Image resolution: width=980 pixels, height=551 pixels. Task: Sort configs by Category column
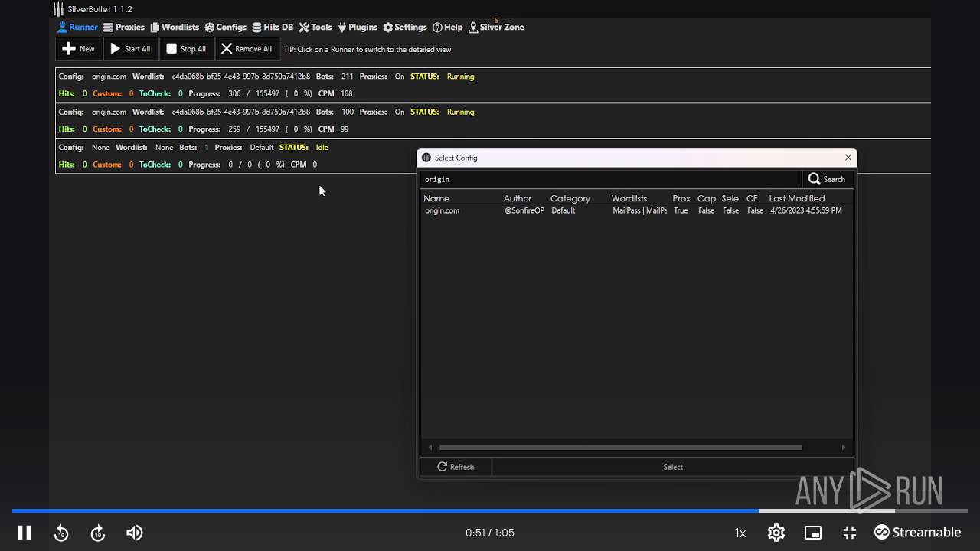pos(570,198)
